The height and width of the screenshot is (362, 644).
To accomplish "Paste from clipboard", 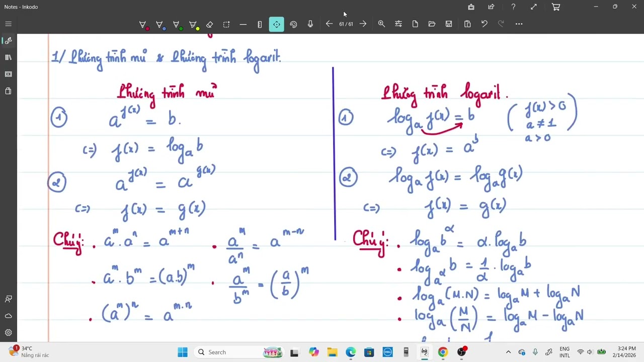I will (467, 24).
